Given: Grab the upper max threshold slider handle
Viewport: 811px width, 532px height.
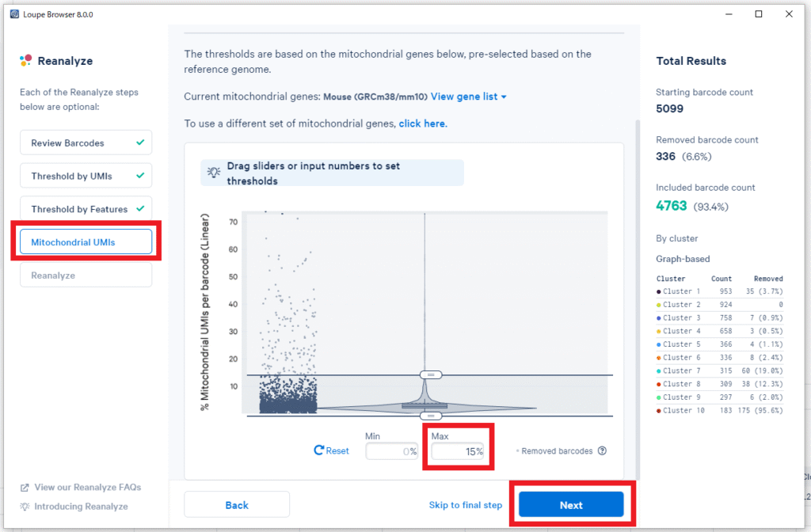Looking at the screenshot, I should [431, 374].
